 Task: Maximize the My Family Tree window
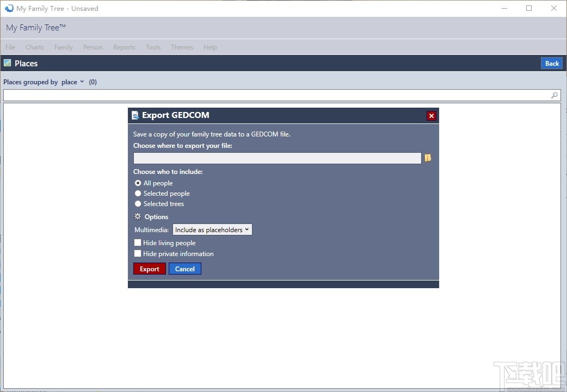point(529,8)
